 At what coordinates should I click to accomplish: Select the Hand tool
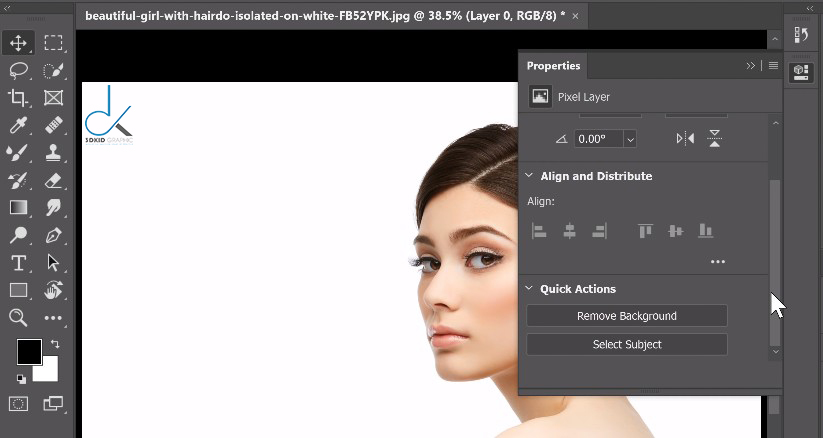[53, 290]
